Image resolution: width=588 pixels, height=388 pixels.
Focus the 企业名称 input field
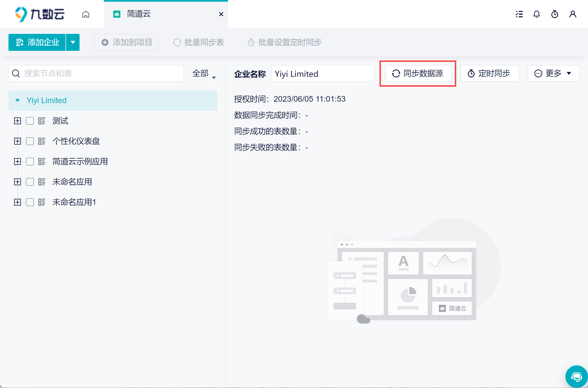point(322,74)
